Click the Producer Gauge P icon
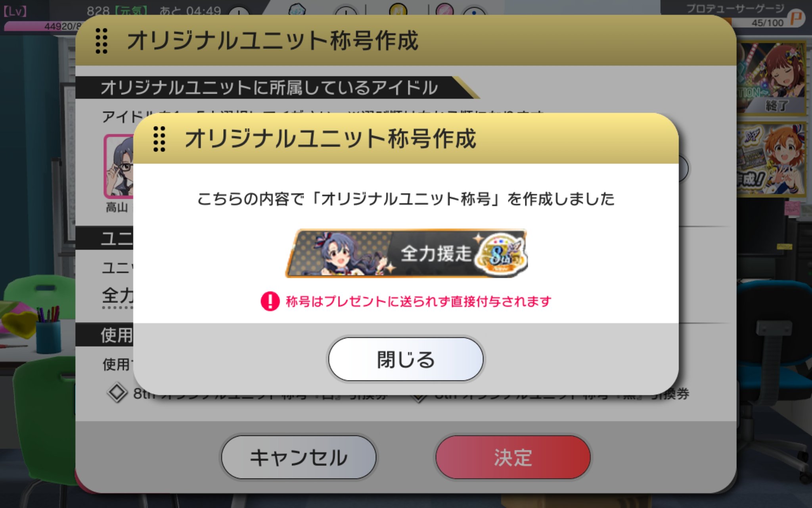The height and width of the screenshot is (508, 812). (796, 18)
